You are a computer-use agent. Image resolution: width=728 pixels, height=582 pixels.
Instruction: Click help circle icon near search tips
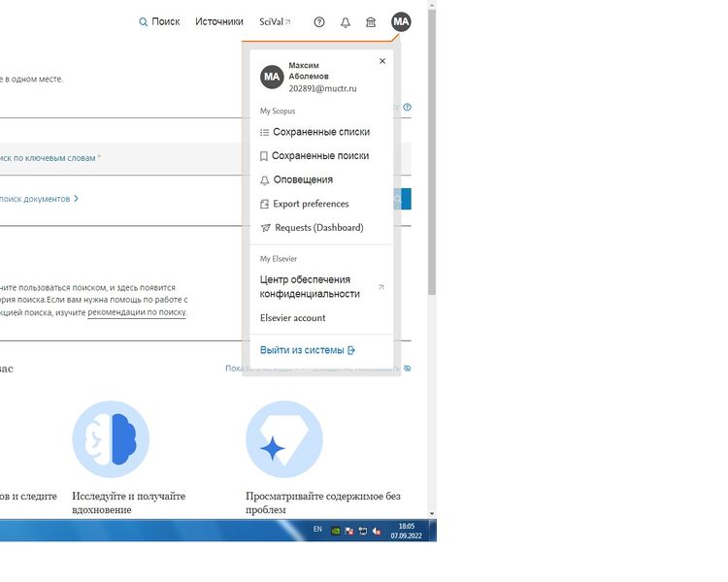point(407,108)
